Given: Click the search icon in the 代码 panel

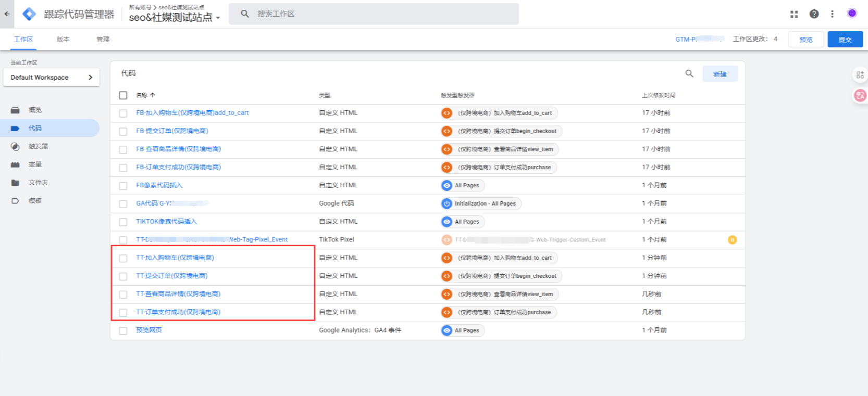Looking at the screenshot, I should [689, 74].
